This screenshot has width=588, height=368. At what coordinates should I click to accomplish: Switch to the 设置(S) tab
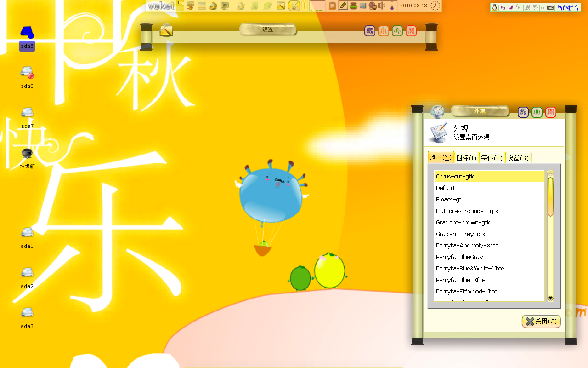[x=518, y=158]
